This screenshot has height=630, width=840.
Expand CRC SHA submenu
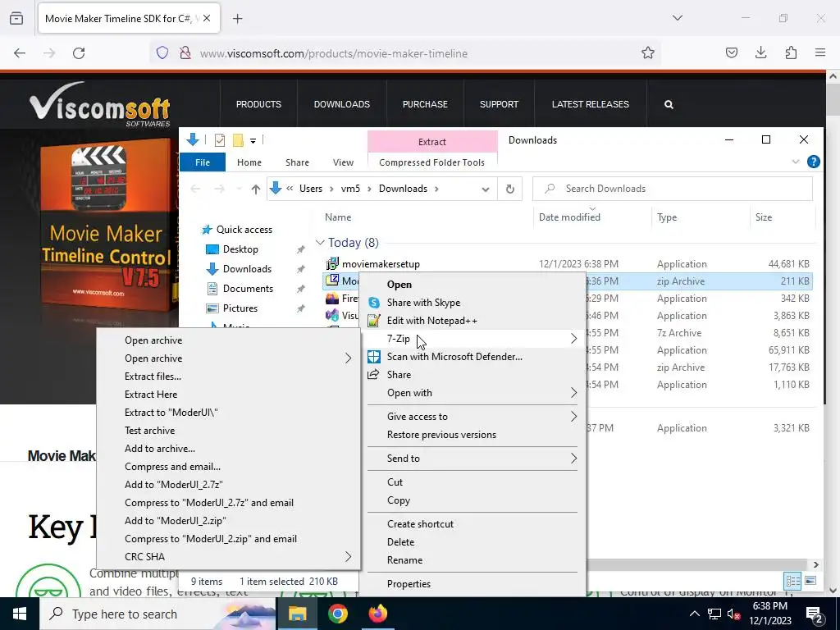[x=348, y=557]
